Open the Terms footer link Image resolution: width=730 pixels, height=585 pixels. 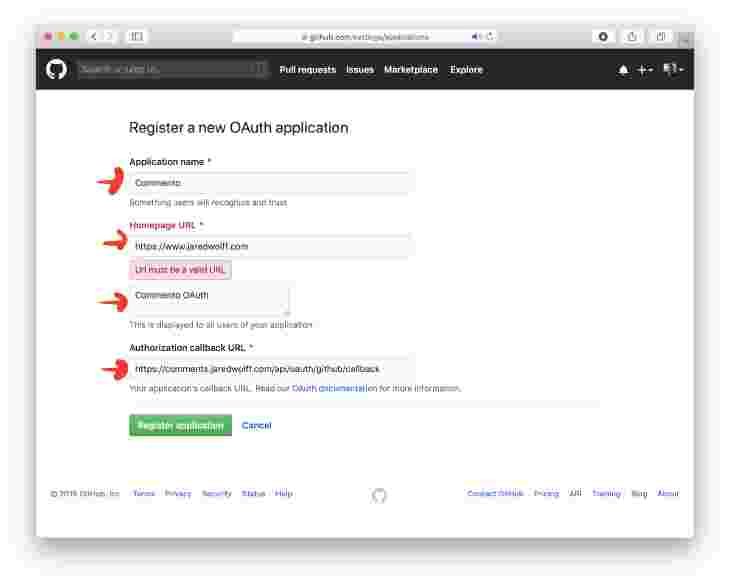click(144, 493)
